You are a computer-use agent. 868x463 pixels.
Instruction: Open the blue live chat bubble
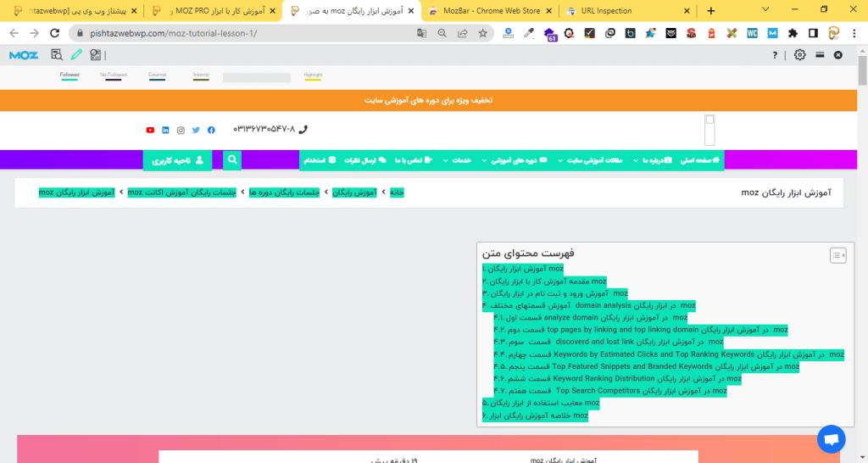coord(831,439)
